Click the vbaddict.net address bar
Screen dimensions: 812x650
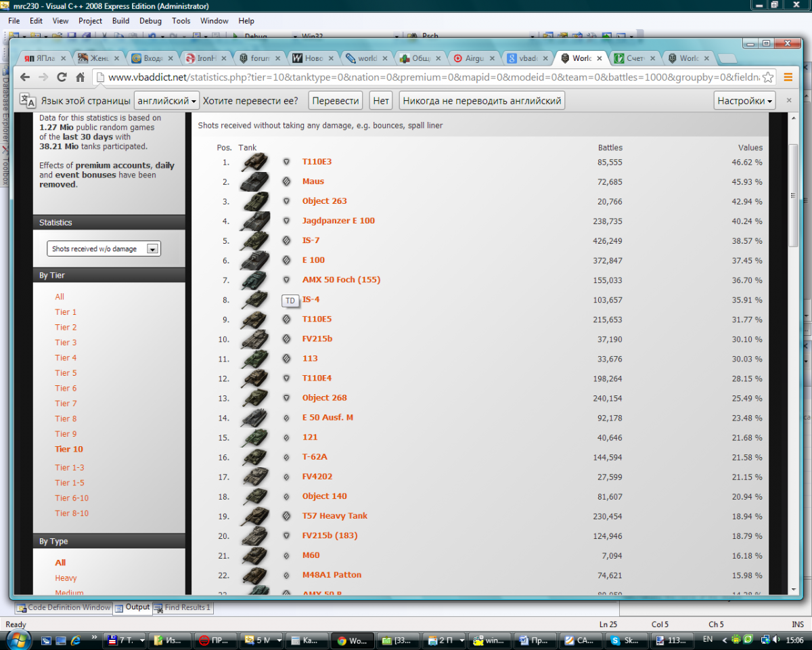point(433,77)
